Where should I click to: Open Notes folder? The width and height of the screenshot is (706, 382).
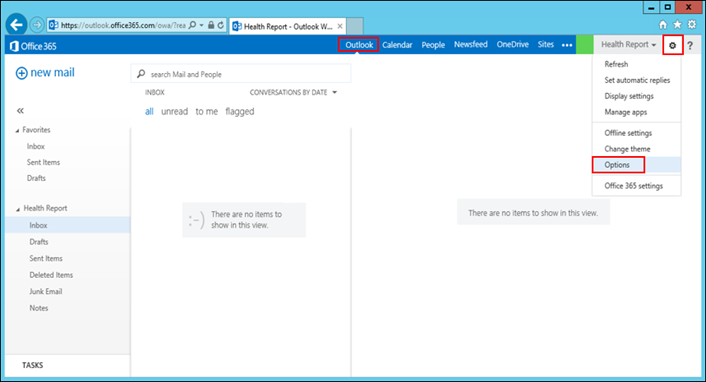pyautogui.click(x=39, y=308)
